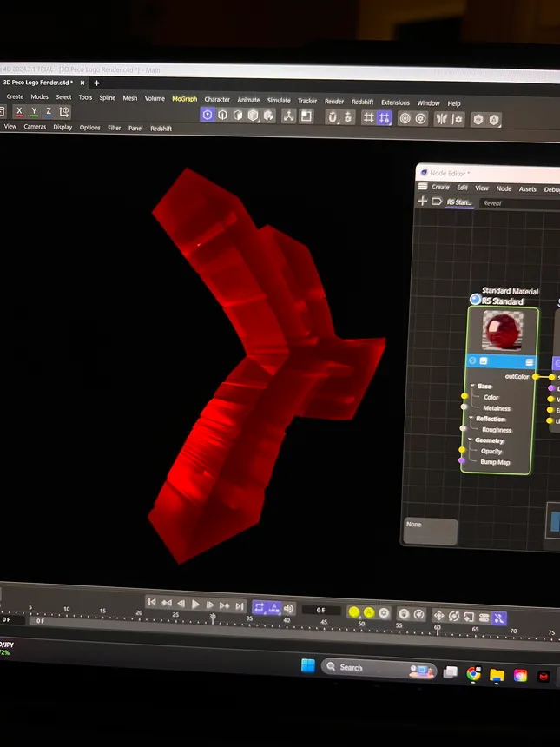Viewport: 560px width, 747px height.
Task: Click the gray hexagon render icon
Action: click(x=478, y=120)
